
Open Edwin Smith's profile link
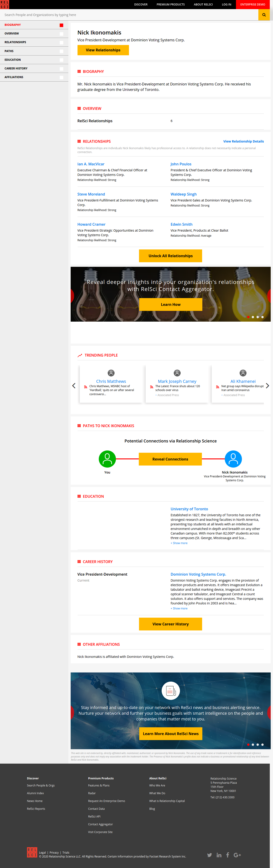coord(182,224)
